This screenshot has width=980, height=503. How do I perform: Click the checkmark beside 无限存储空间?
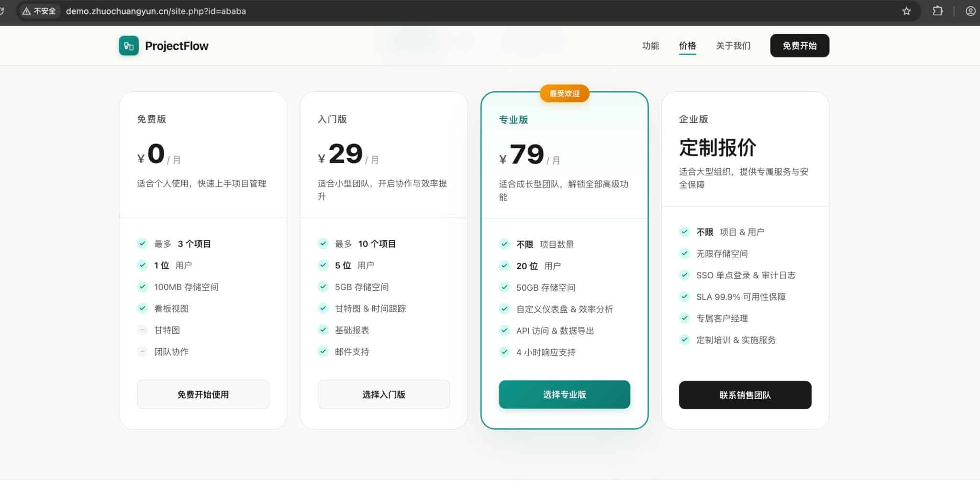(x=684, y=253)
